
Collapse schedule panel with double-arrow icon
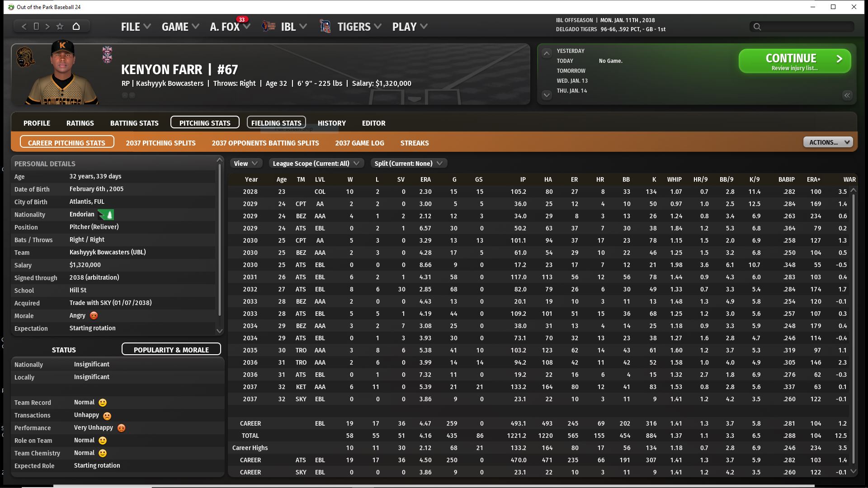click(x=847, y=95)
